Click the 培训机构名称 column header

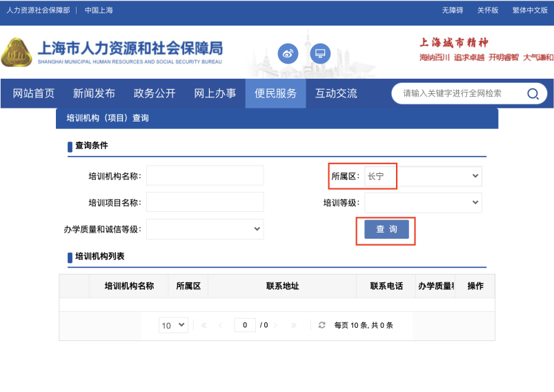[x=129, y=286]
